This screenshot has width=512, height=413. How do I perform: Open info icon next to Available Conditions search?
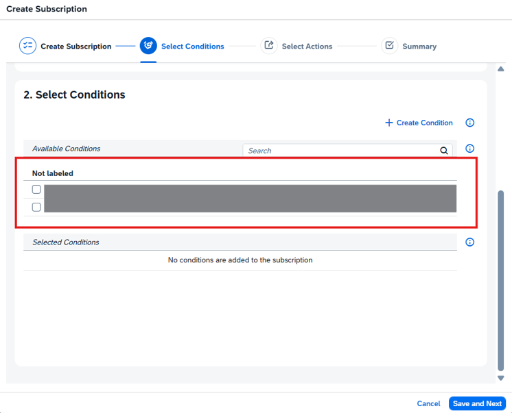click(470, 149)
